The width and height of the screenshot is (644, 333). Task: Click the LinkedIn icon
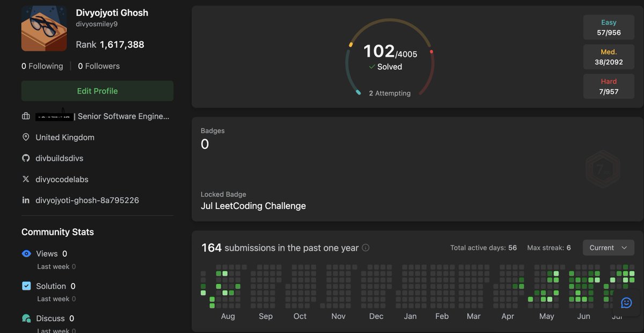[26, 200]
